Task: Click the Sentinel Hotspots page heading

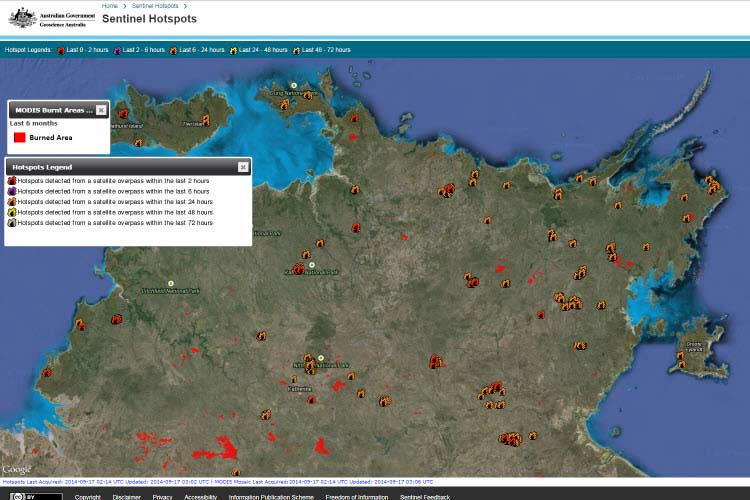Action: click(149, 19)
